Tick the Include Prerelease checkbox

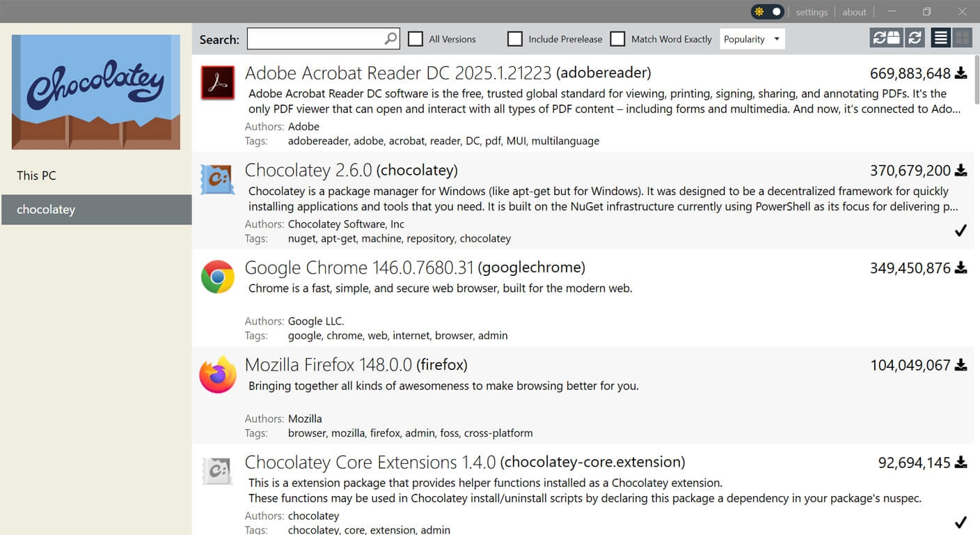(x=515, y=39)
